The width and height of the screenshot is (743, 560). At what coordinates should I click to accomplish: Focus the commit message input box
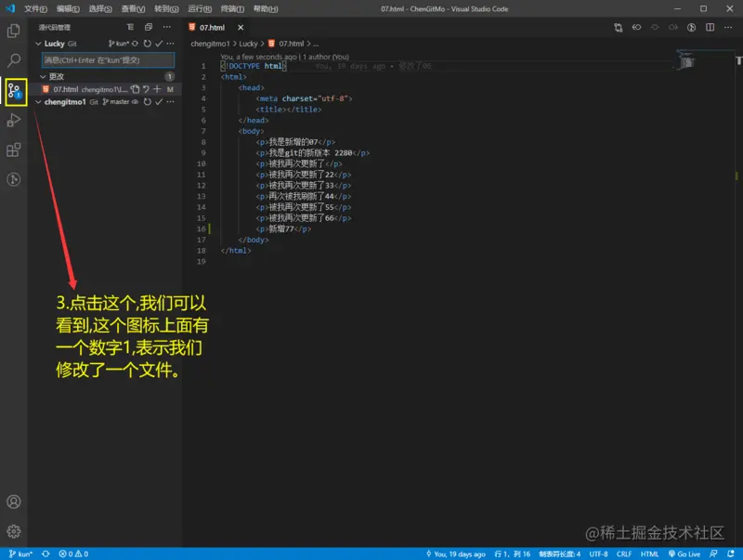[108, 60]
